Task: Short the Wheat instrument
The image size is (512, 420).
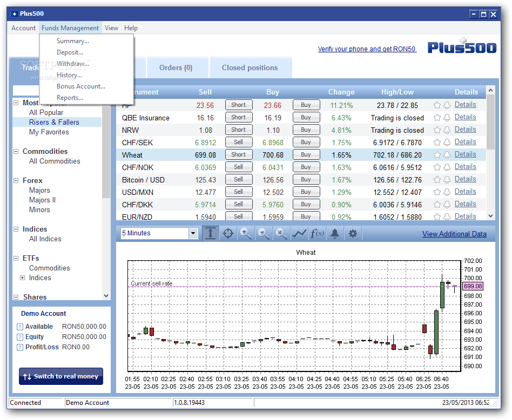Action: pos(239,155)
